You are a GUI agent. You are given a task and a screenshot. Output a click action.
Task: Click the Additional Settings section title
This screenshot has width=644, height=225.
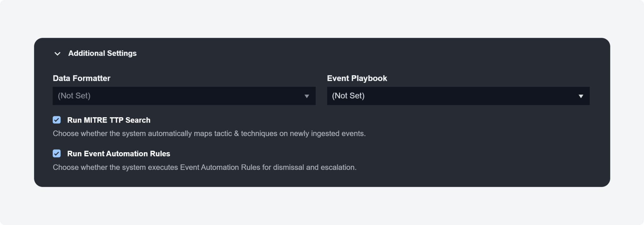(x=102, y=53)
